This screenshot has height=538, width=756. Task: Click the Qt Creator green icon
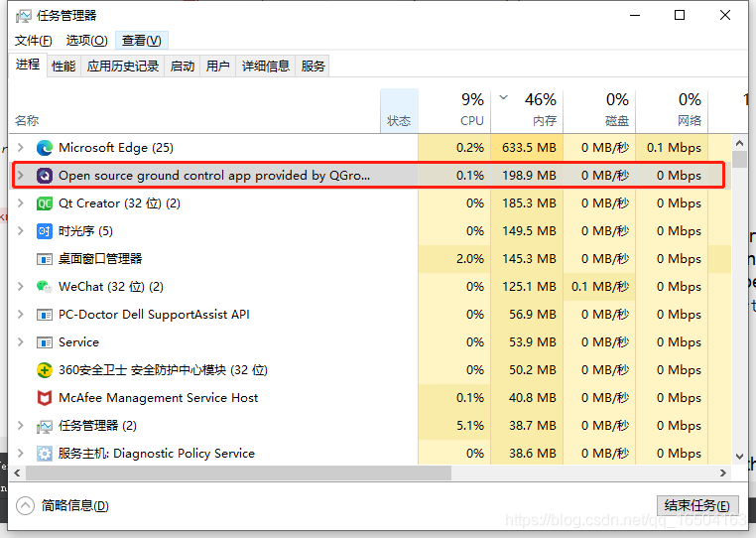[x=45, y=203]
